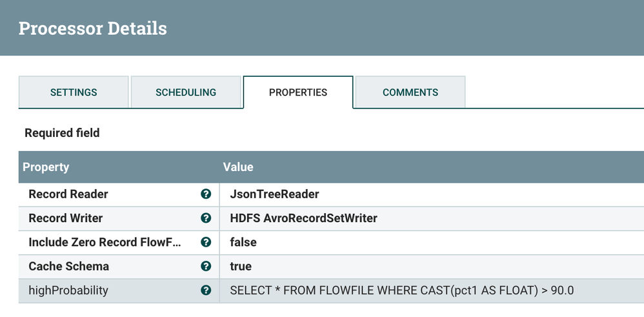Click the Property column header

coord(46,167)
